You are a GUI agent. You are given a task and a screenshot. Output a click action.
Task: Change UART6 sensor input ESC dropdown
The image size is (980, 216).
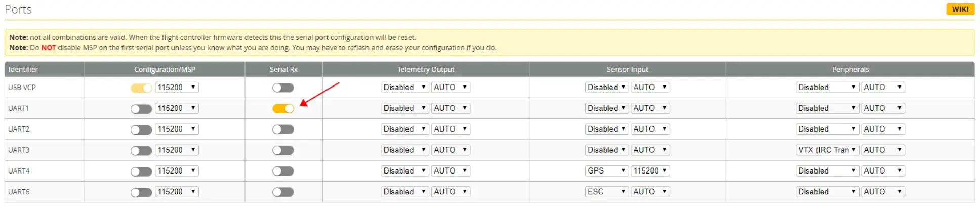pyautogui.click(x=606, y=192)
